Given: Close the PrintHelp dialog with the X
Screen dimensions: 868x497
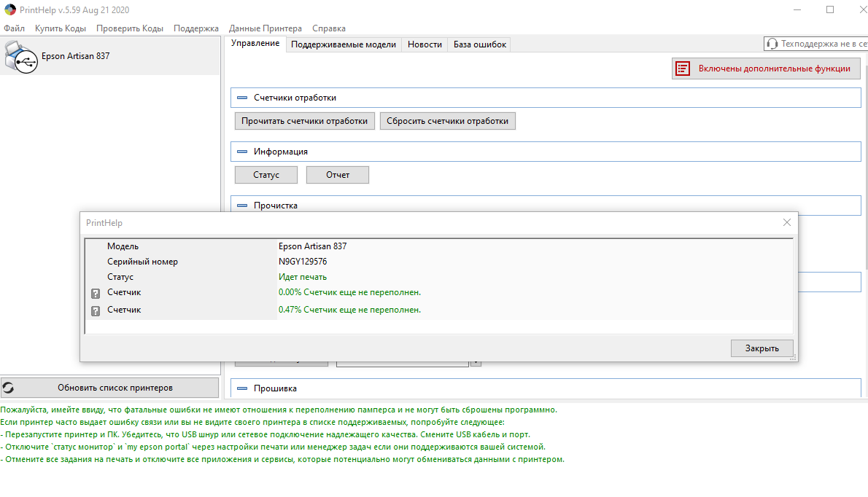Looking at the screenshot, I should pyautogui.click(x=786, y=222).
